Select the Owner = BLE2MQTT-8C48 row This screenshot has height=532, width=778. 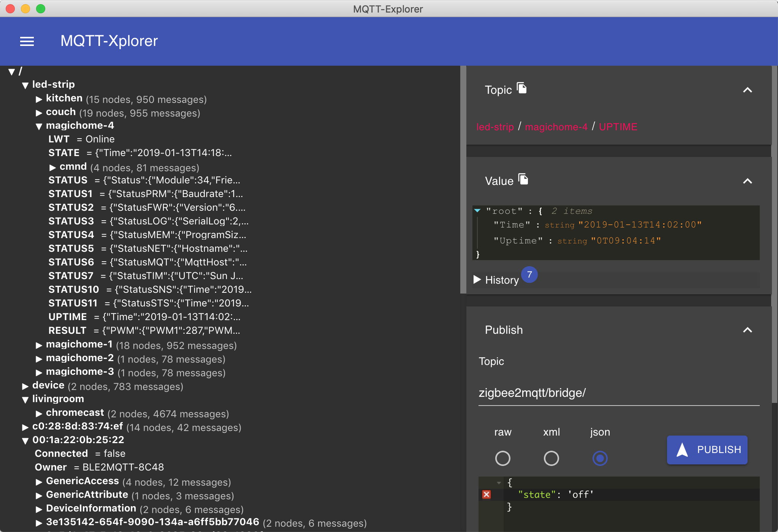pyautogui.click(x=99, y=467)
